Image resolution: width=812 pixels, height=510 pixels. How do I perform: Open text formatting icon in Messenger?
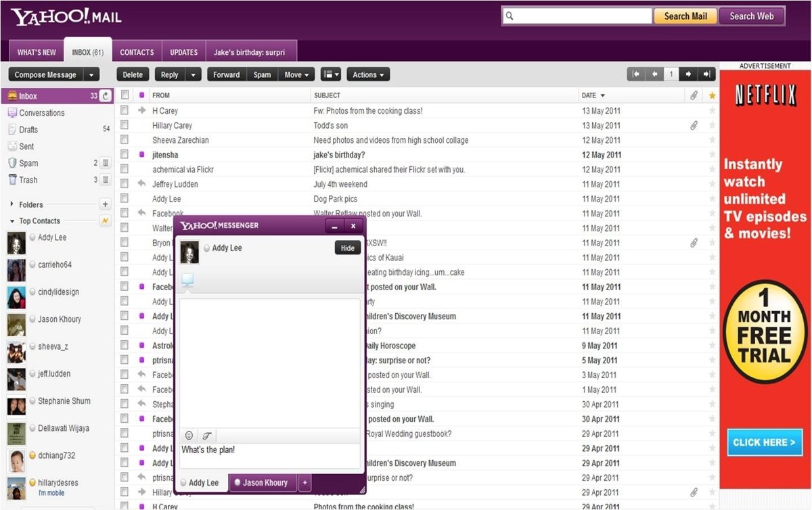[207, 436]
